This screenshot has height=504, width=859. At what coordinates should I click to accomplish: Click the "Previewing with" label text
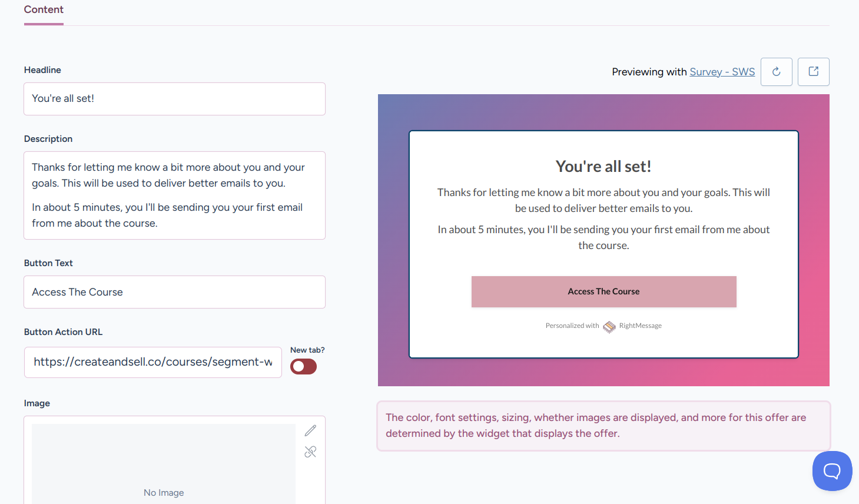[x=649, y=72]
